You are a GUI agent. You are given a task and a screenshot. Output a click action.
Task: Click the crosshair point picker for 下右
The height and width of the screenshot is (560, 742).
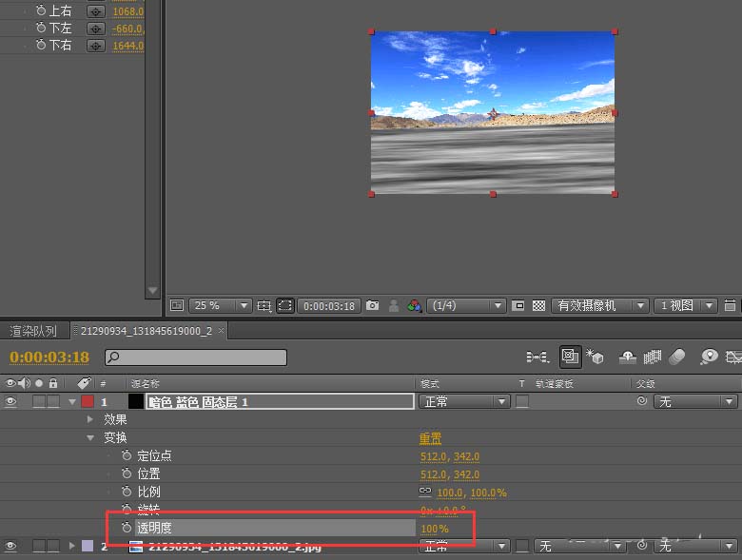pos(96,46)
